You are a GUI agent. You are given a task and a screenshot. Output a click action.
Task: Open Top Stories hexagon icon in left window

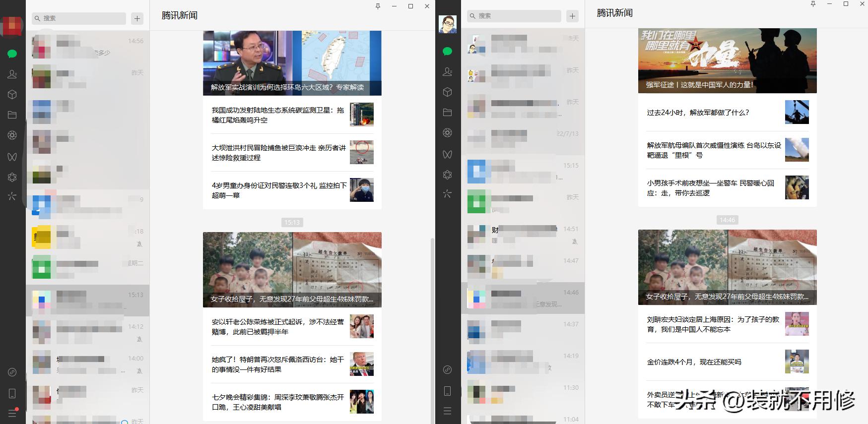point(12,177)
